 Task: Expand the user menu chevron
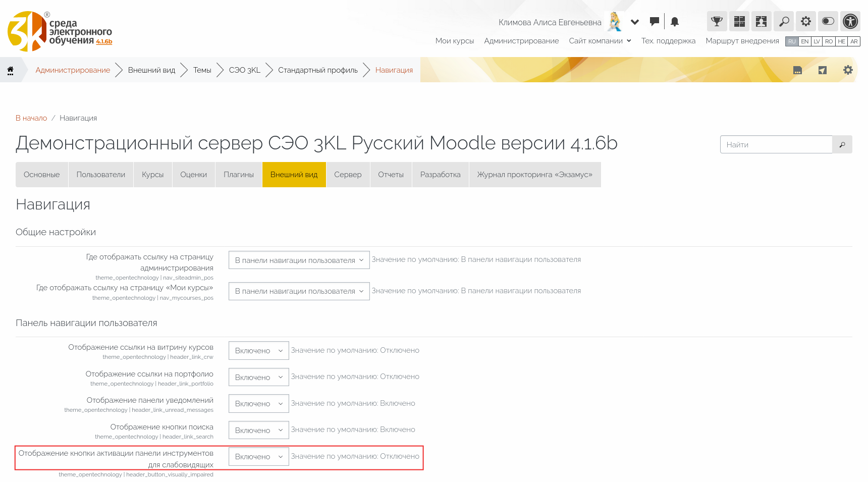635,22
